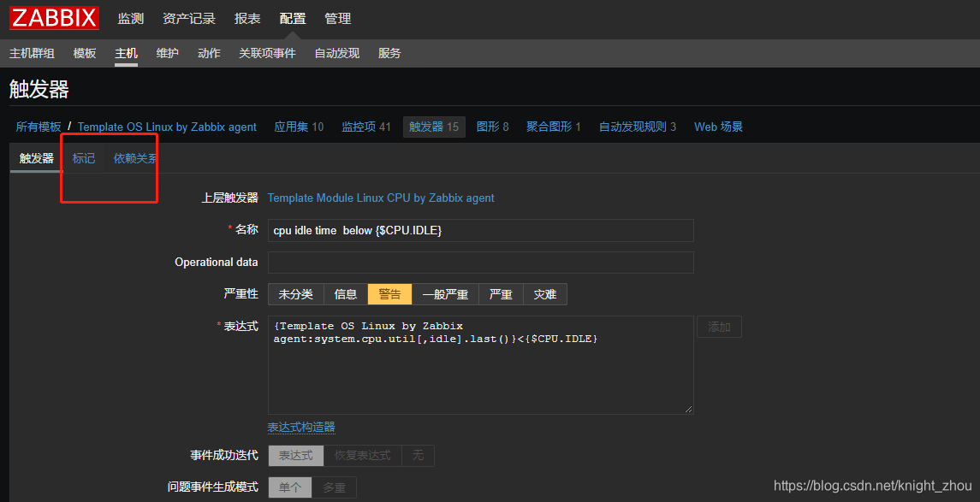980x502 pixels.
Task: Open the 报表 top menu
Action: pos(247,19)
